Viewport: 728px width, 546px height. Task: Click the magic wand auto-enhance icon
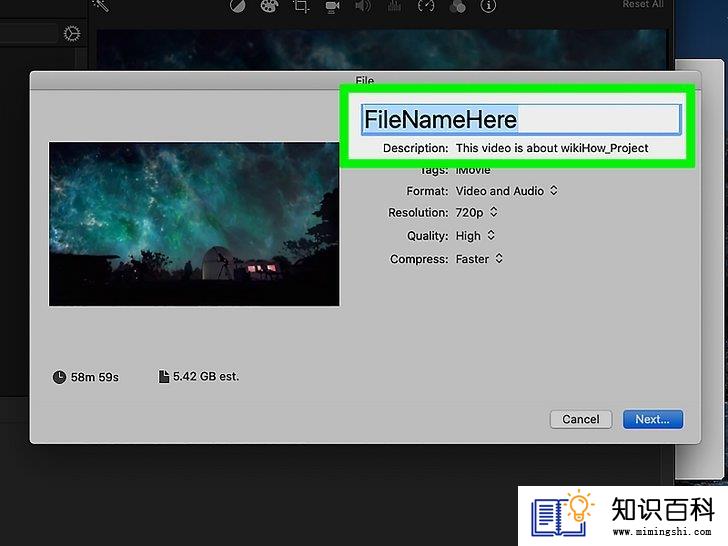click(x=100, y=5)
